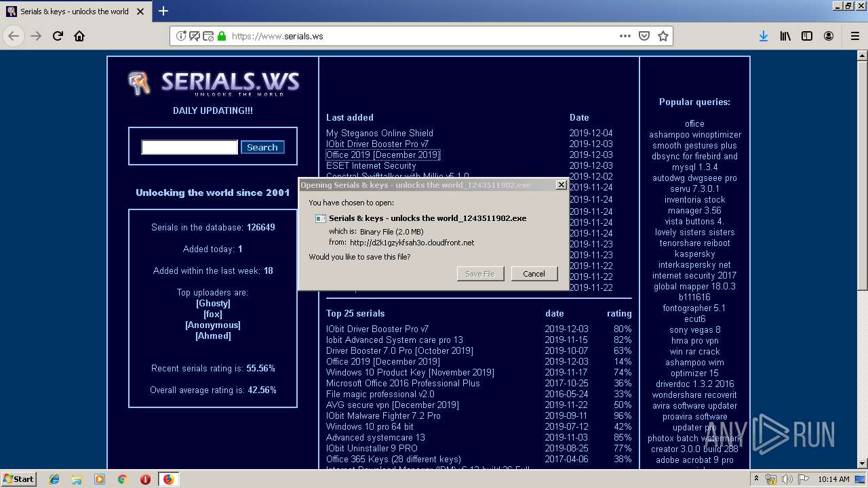
Task: Open popular query sony vegas 8
Action: tap(694, 329)
